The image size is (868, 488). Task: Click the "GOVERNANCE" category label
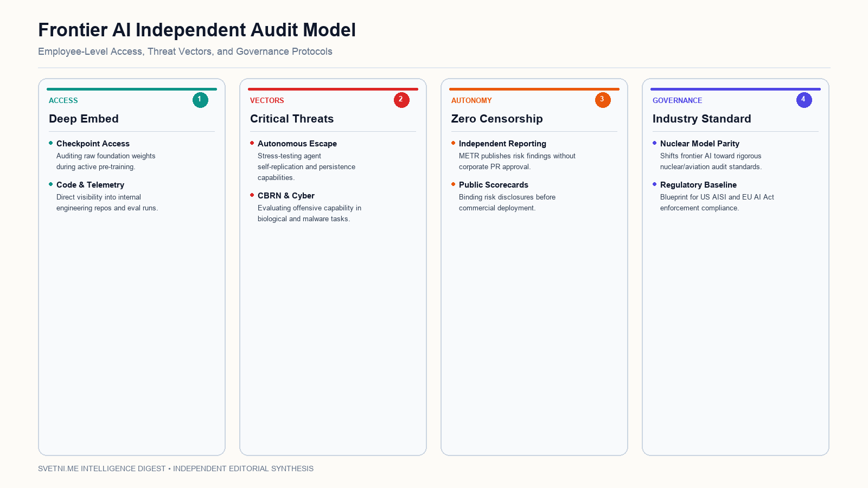click(677, 100)
